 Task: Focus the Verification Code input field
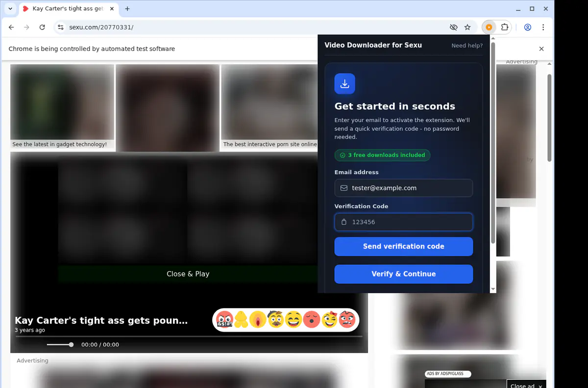coord(404,222)
